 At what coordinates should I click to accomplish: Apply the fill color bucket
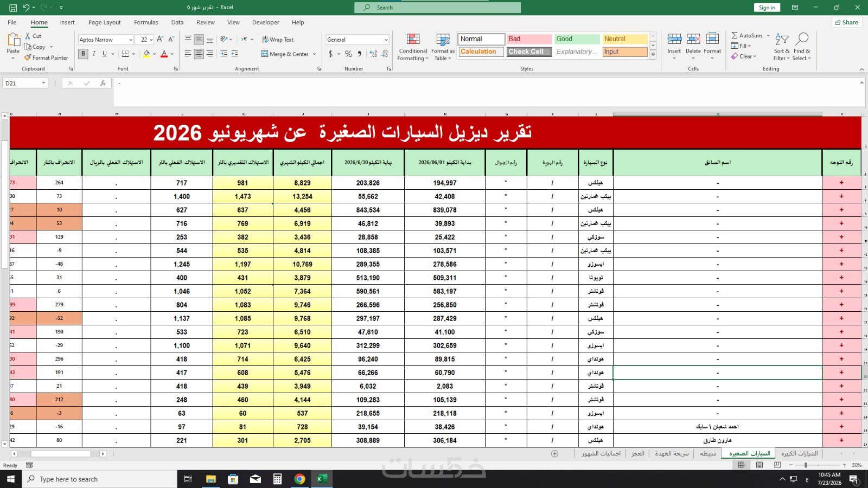point(146,54)
